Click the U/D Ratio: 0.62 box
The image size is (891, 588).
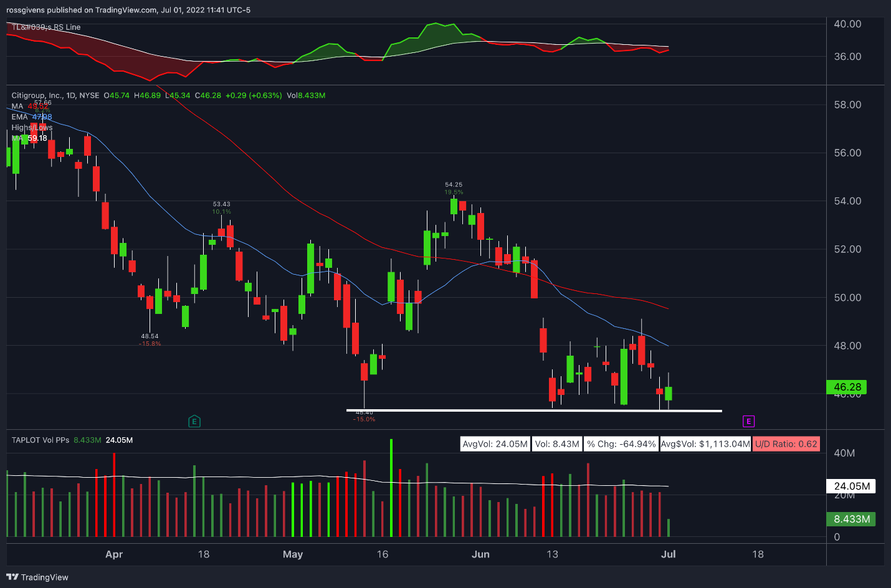pos(786,444)
